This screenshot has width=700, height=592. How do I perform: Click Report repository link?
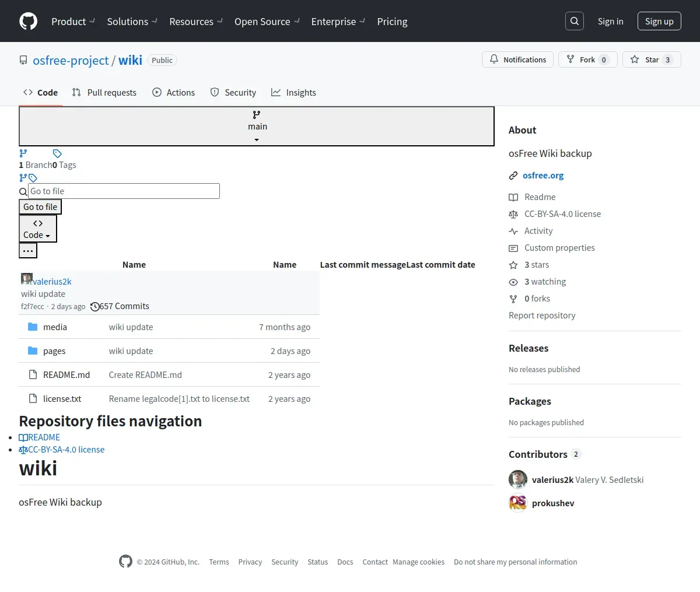[x=542, y=316]
